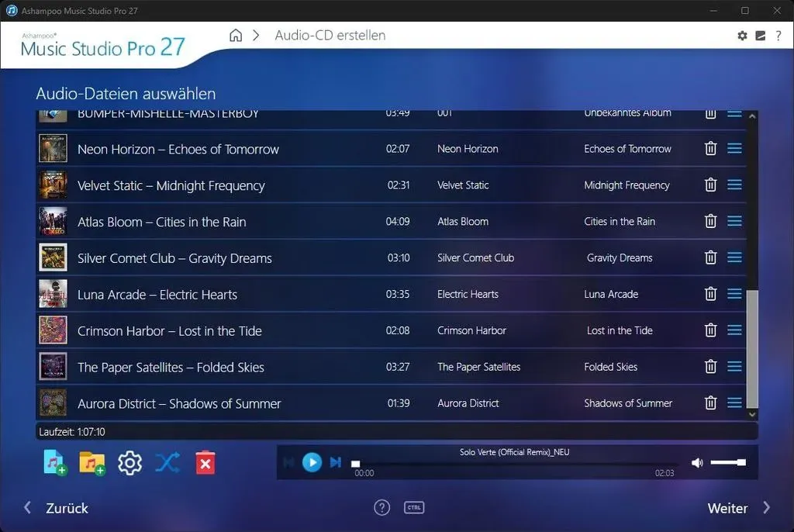The height and width of the screenshot is (532, 794).
Task: Click duration '04:09' of Atlas Bloom
Action: pos(398,222)
